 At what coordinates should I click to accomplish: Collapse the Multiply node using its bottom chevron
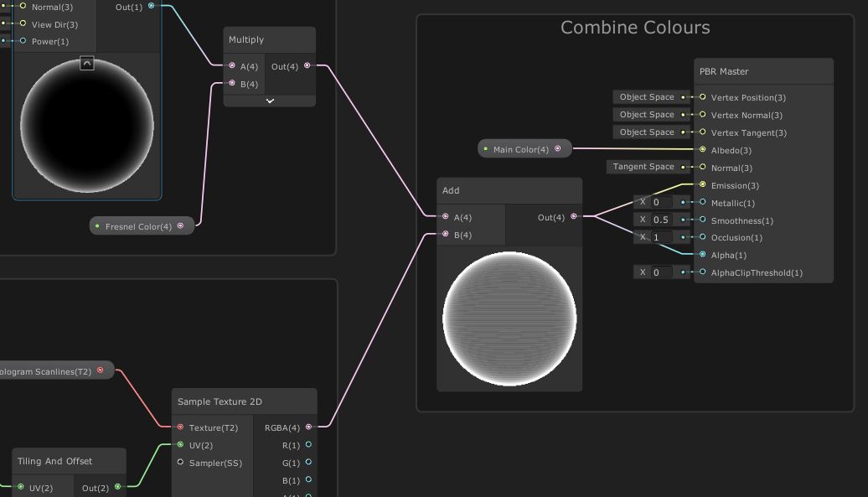coord(269,101)
